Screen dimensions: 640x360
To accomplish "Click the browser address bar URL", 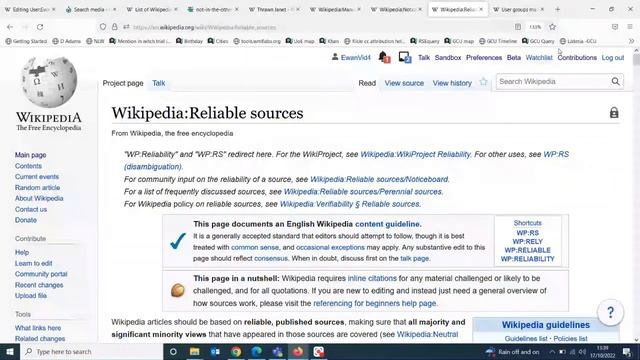I will 204,27.
